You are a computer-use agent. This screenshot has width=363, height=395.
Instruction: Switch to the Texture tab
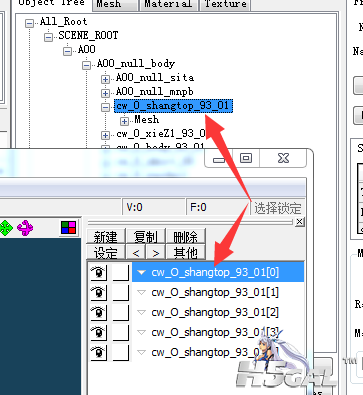click(225, 4)
